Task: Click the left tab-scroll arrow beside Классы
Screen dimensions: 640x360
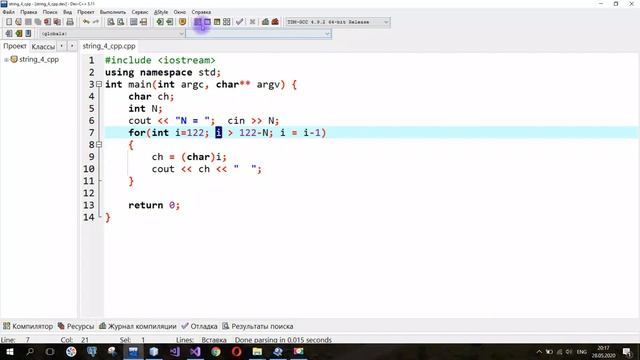Action: click(x=62, y=46)
